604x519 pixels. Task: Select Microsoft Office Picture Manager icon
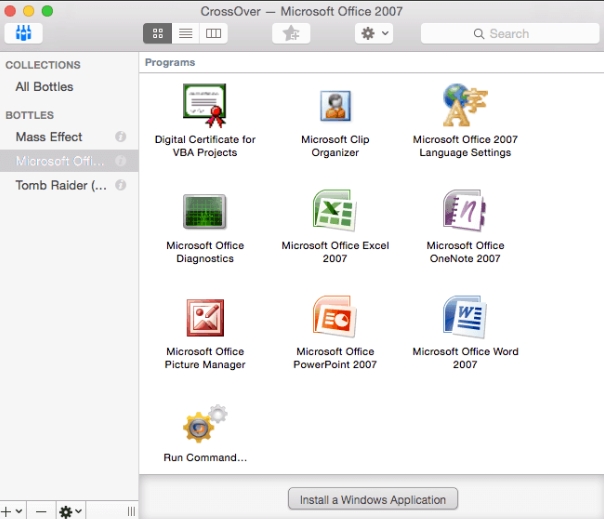pyautogui.click(x=205, y=317)
